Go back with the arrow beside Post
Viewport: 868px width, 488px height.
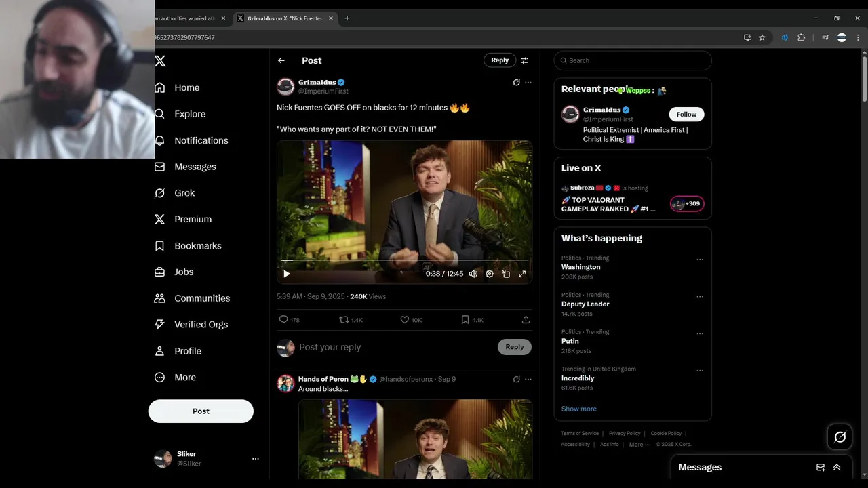pos(281,60)
